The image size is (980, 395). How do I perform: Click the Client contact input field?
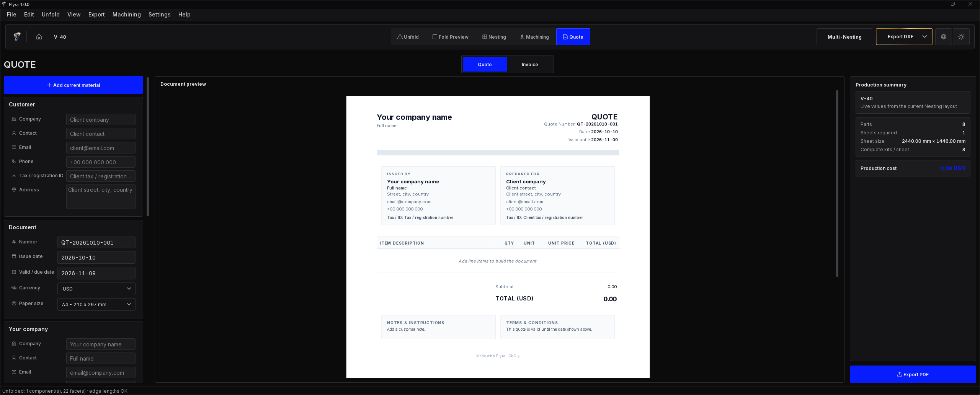pyautogui.click(x=101, y=134)
